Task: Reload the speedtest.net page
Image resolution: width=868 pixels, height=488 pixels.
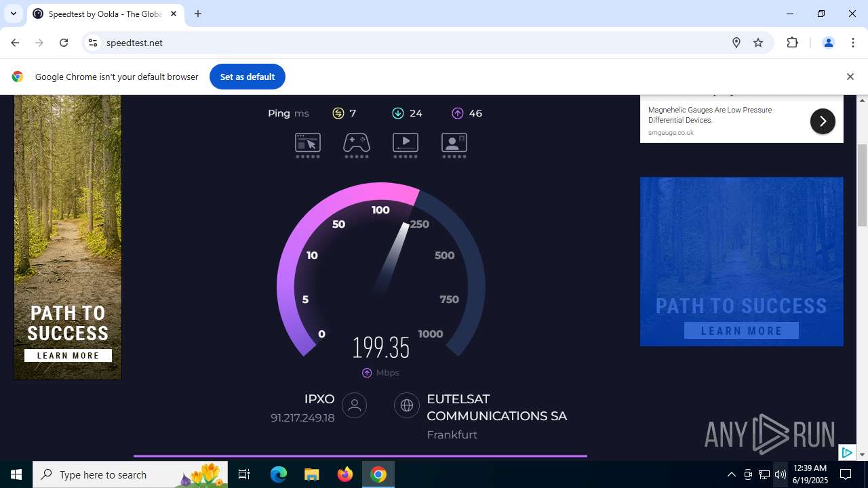Action: pyautogui.click(x=64, y=43)
